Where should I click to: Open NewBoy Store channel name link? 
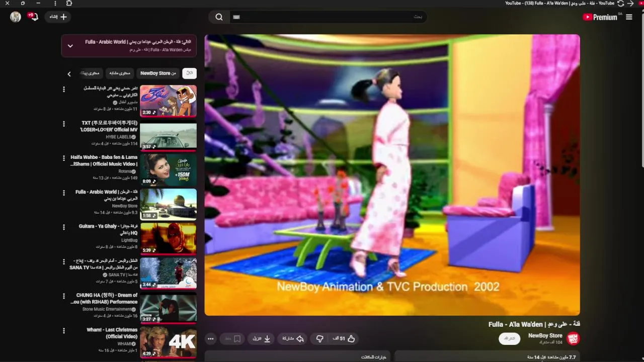[545, 335]
